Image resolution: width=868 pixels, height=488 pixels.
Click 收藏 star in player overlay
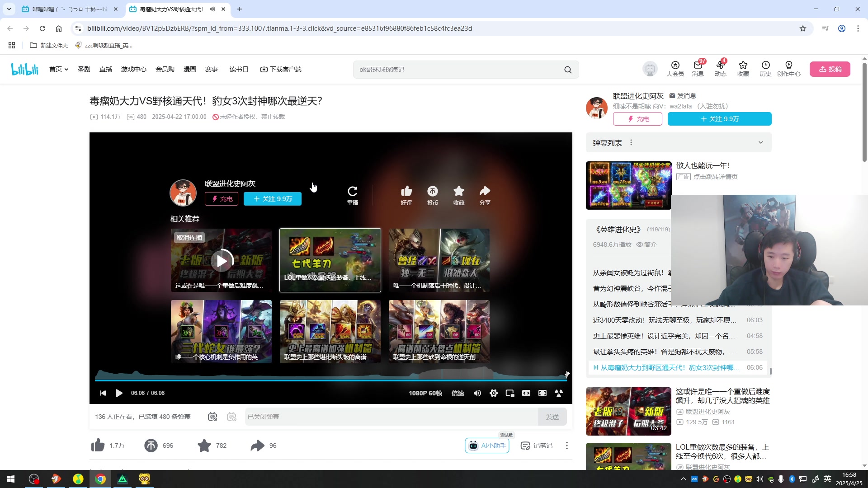459,195
